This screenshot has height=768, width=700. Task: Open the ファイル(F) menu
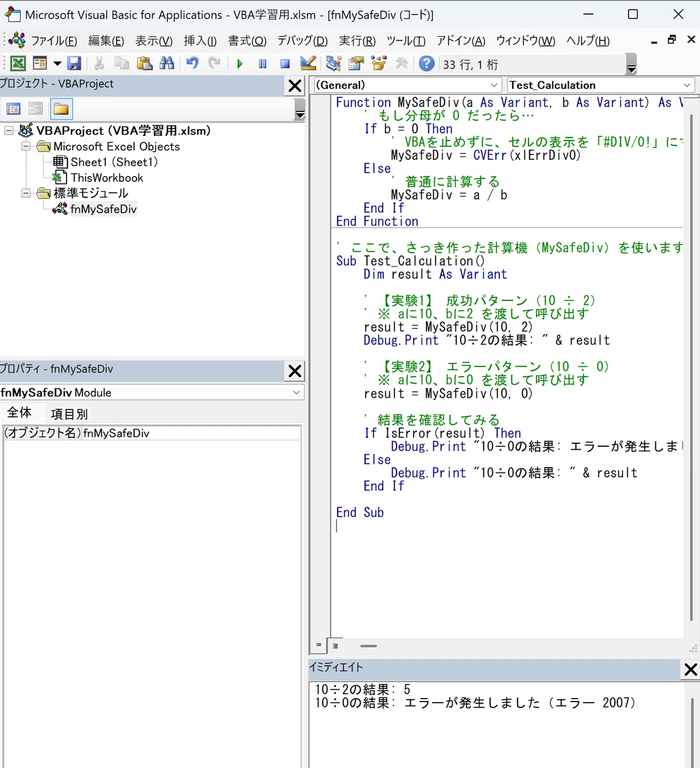pyautogui.click(x=54, y=41)
